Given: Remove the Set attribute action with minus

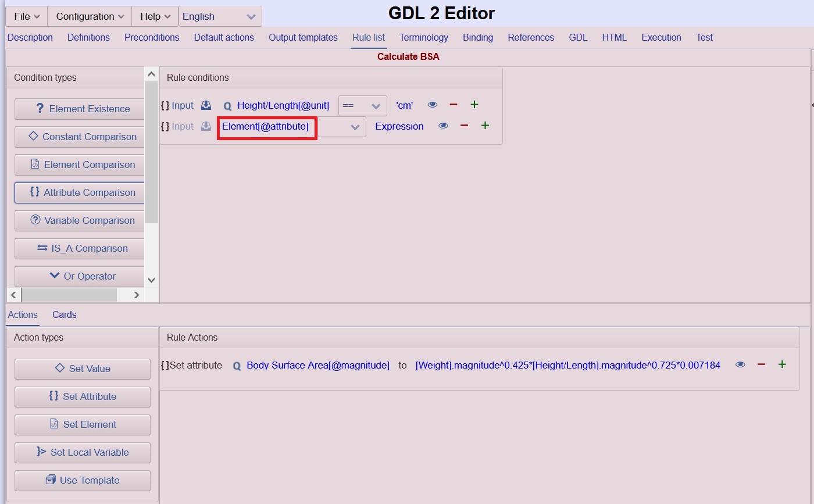Looking at the screenshot, I should click(761, 364).
